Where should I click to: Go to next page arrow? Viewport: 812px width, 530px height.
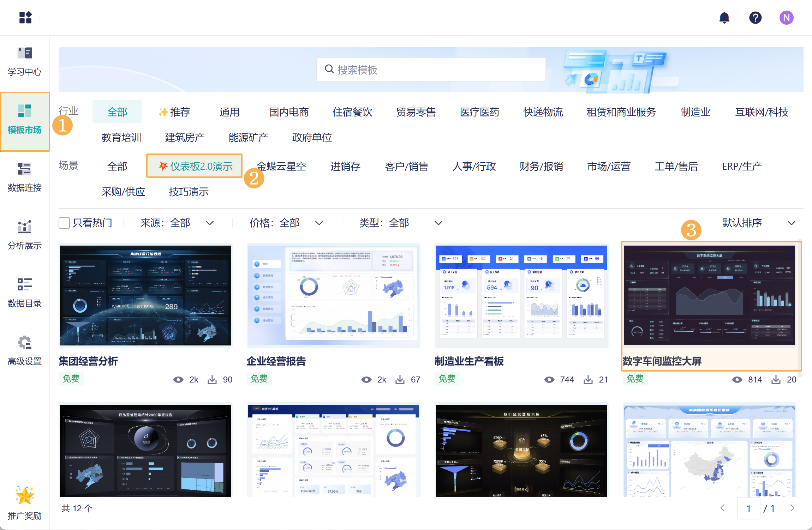pos(792,508)
